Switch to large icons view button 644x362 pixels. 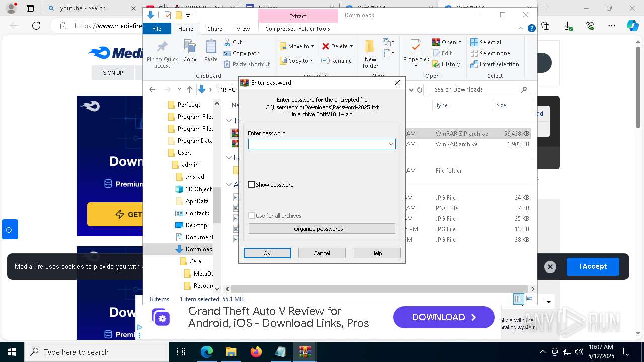tap(529, 299)
